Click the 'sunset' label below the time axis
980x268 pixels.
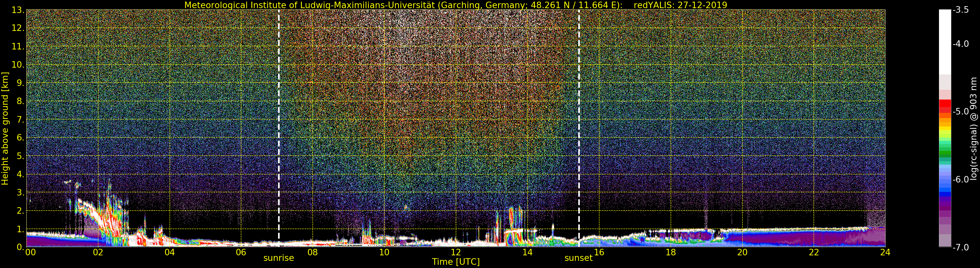[x=579, y=258]
